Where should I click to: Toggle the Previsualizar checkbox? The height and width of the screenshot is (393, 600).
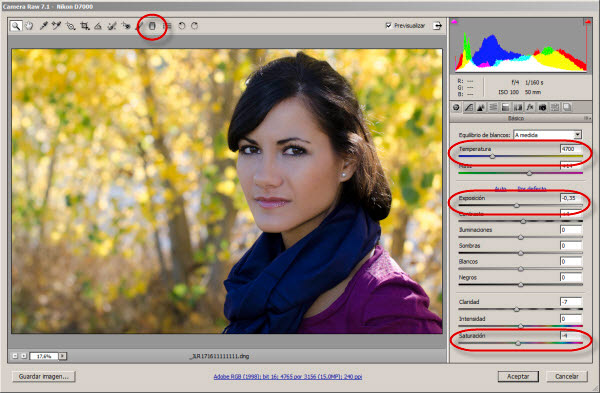click(x=388, y=26)
